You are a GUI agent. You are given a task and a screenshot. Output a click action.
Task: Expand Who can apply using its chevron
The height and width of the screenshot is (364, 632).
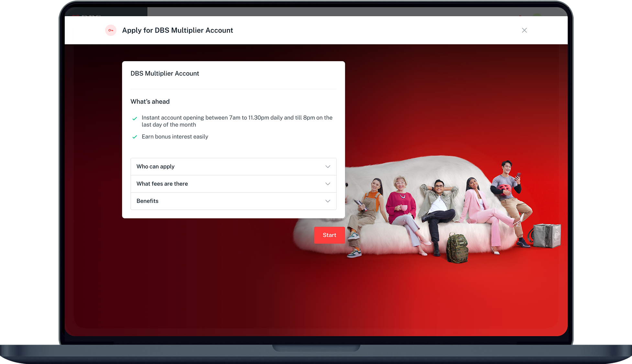tap(327, 167)
